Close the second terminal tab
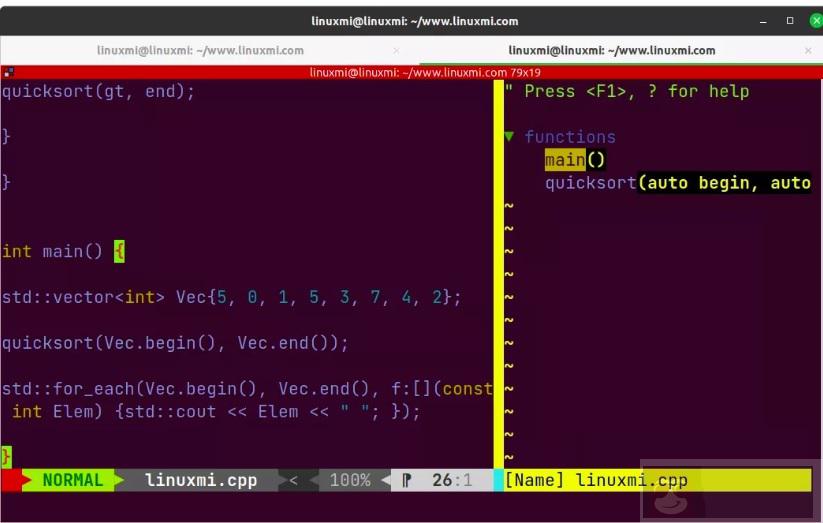 pos(808,50)
